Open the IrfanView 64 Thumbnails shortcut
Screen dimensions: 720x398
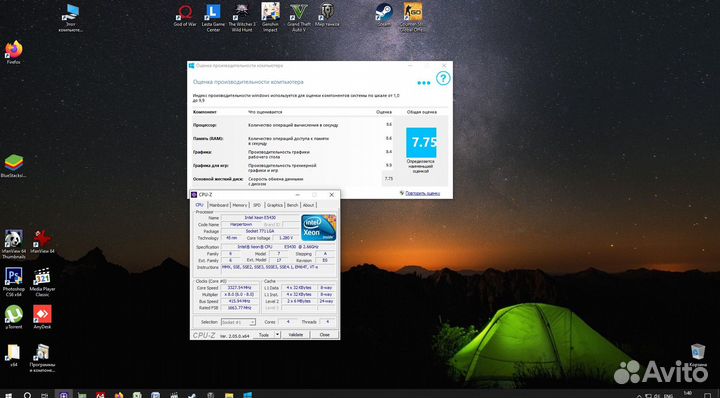pyautogui.click(x=14, y=245)
